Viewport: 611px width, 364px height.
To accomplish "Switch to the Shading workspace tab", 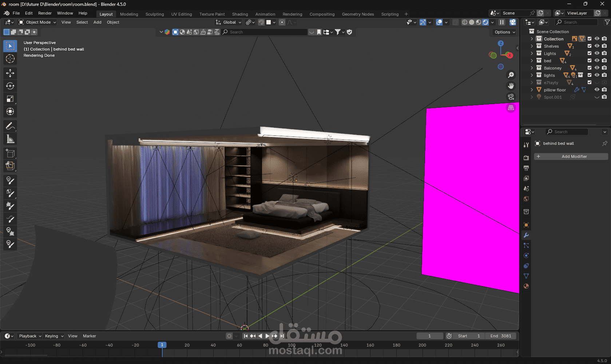I will click(240, 14).
